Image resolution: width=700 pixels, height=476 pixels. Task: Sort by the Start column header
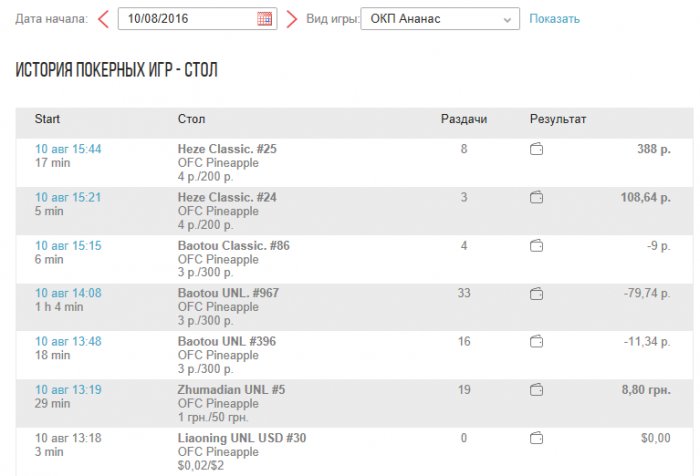point(48,119)
